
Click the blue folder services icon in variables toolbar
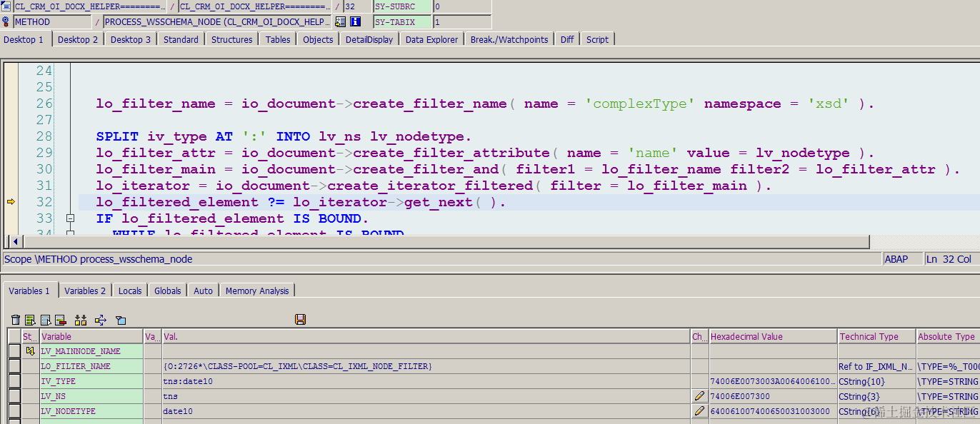click(121, 320)
